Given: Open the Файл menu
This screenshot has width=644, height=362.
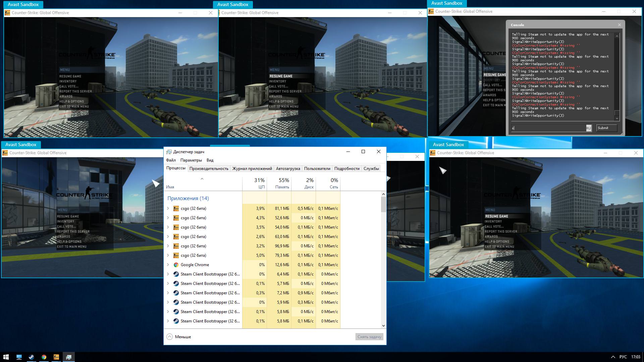Looking at the screenshot, I should (171, 160).
